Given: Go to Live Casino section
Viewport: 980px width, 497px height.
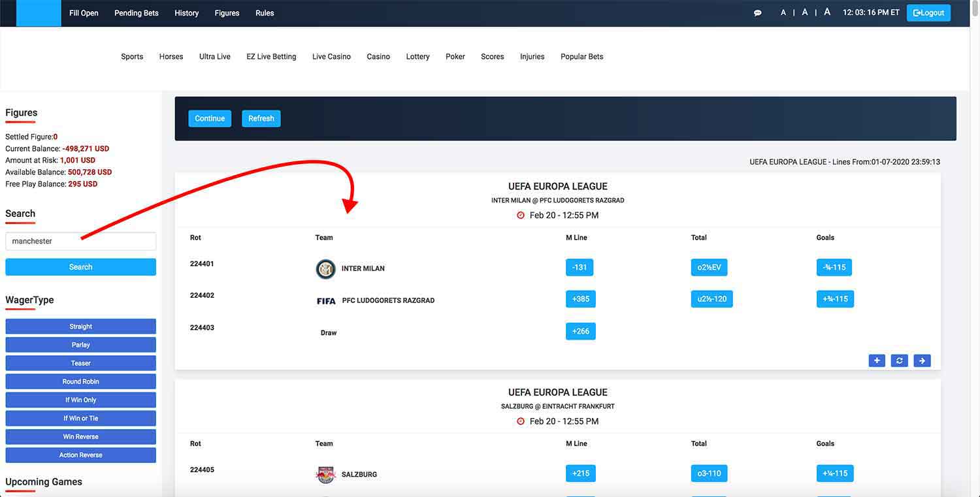Looking at the screenshot, I should [331, 57].
